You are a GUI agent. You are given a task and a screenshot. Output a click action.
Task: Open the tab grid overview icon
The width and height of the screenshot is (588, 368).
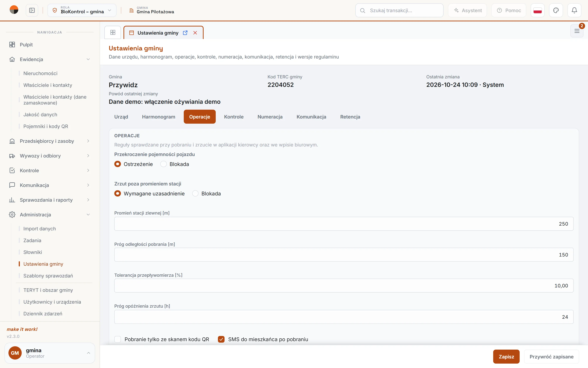[x=113, y=33]
